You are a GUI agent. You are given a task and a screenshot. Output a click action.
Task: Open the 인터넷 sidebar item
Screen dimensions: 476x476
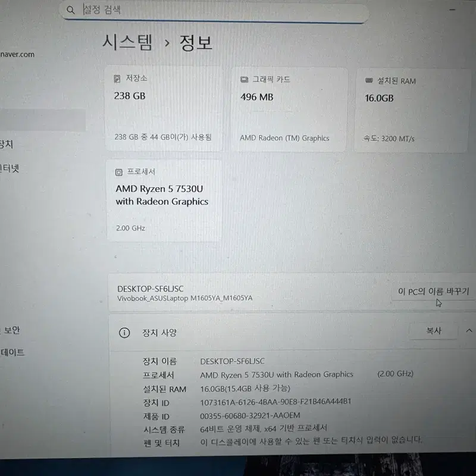(x=10, y=168)
